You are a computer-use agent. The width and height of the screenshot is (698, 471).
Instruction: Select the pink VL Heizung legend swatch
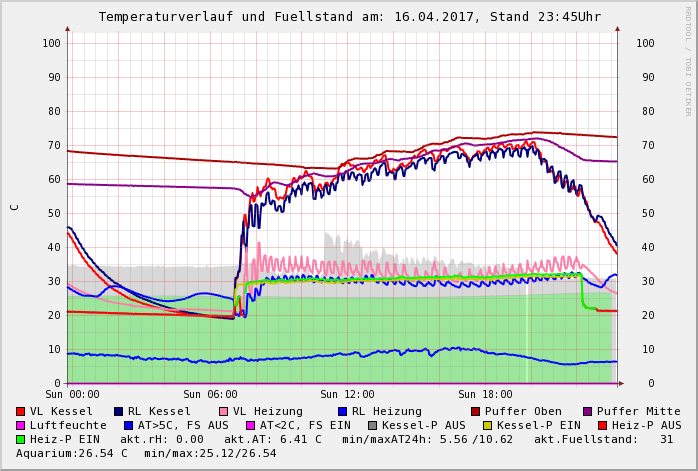click(223, 412)
